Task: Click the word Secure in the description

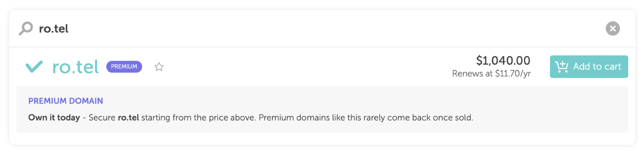Action: (102, 118)
